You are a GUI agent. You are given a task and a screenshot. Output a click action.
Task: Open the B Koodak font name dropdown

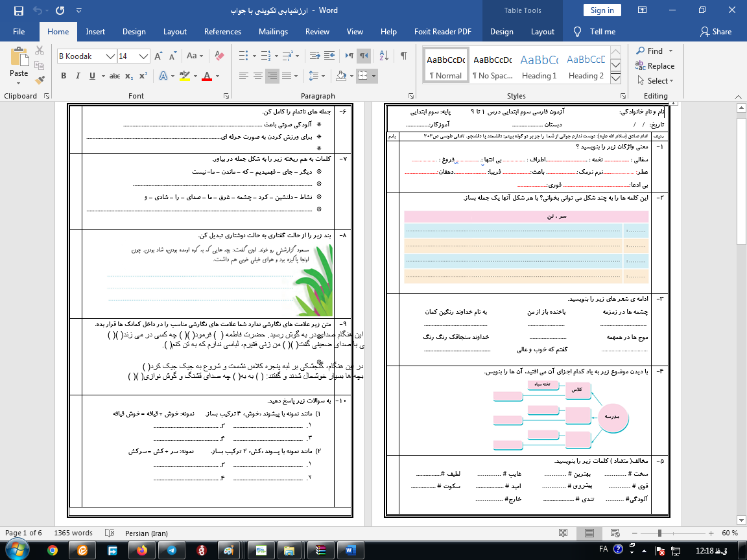(x=110, y=56)
